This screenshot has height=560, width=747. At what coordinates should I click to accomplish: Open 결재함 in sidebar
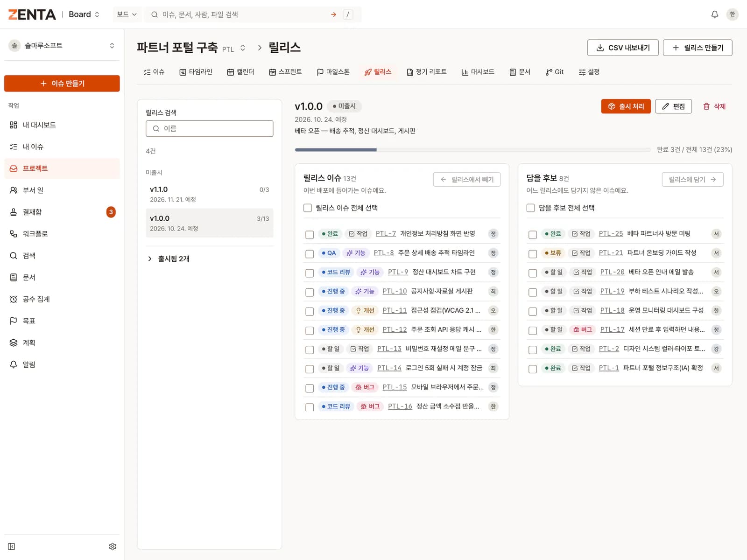(x=62, y=212)
